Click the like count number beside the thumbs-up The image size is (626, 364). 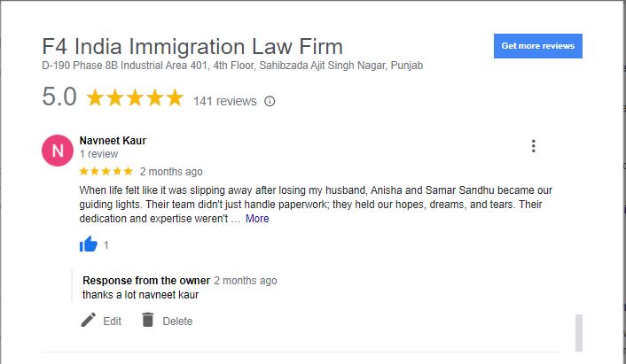[x=106, y=245]
